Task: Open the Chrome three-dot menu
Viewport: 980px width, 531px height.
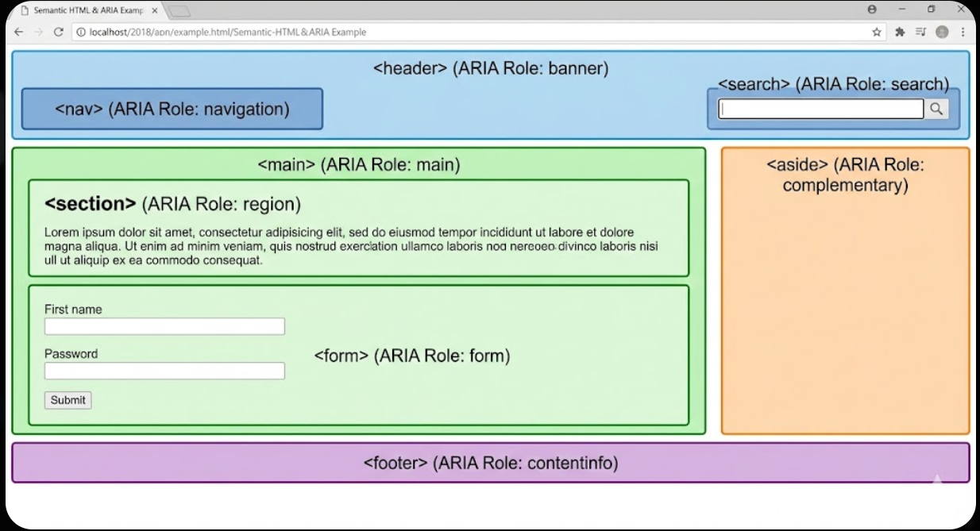Action: [962, 32]
